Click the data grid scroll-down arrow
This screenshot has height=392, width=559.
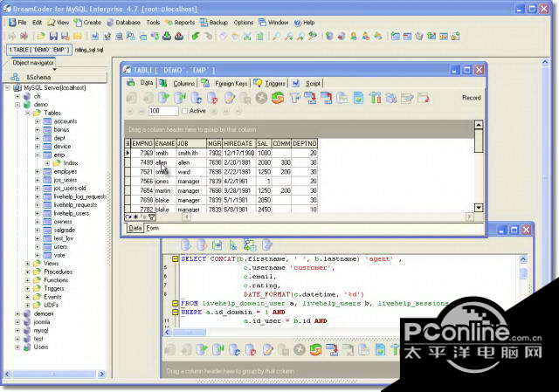(479, 208)
